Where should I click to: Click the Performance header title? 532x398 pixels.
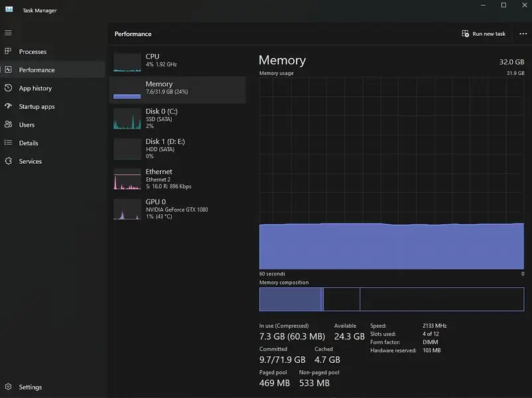(133, 34)
